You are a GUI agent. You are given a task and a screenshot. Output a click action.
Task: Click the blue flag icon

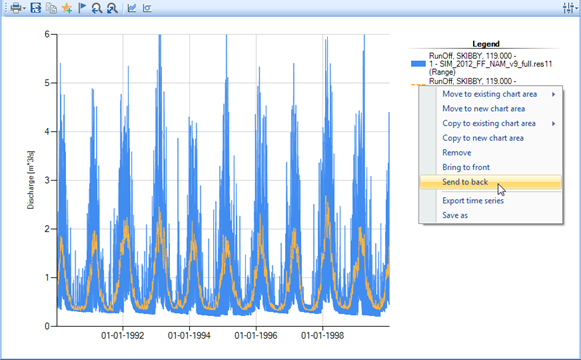[x=82, y=8]
